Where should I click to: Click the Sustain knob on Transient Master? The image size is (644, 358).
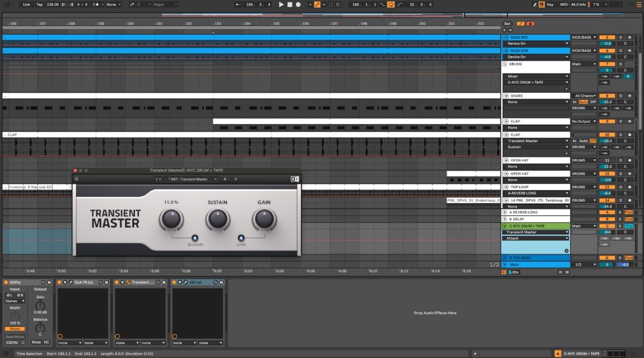click(x=217, y=219)
